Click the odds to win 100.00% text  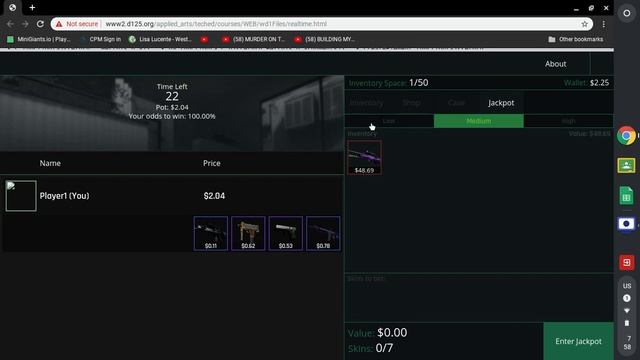[172, 116]
